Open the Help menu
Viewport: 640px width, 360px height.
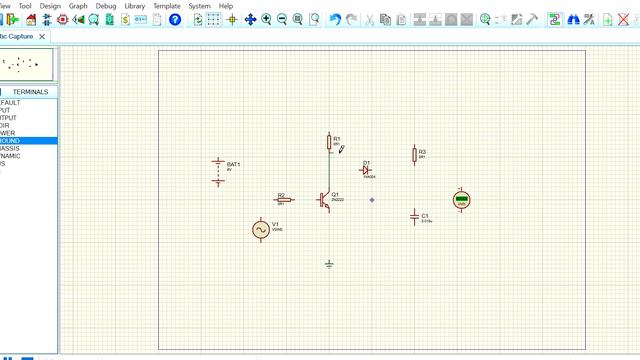click(226, 6)
